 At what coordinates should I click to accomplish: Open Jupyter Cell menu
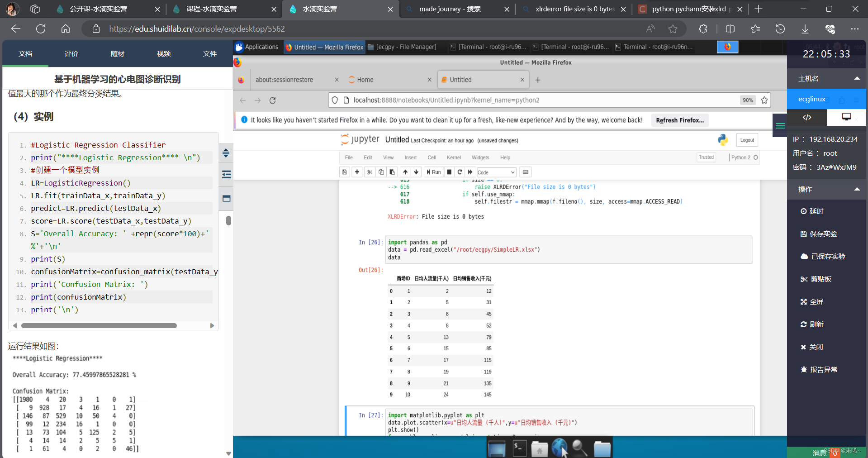click(432, 157)
